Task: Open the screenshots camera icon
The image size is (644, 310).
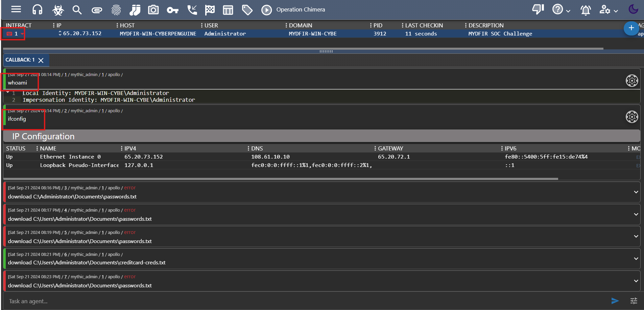Action: 153,10
